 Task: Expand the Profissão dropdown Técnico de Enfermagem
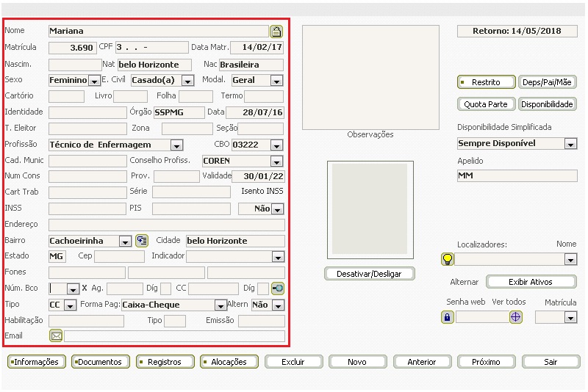176,145
